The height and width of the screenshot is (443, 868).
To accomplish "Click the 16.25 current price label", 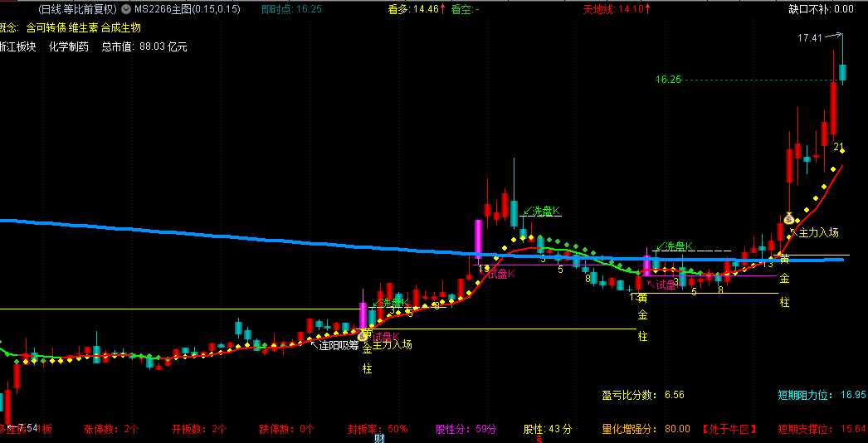I will (668, 80).
